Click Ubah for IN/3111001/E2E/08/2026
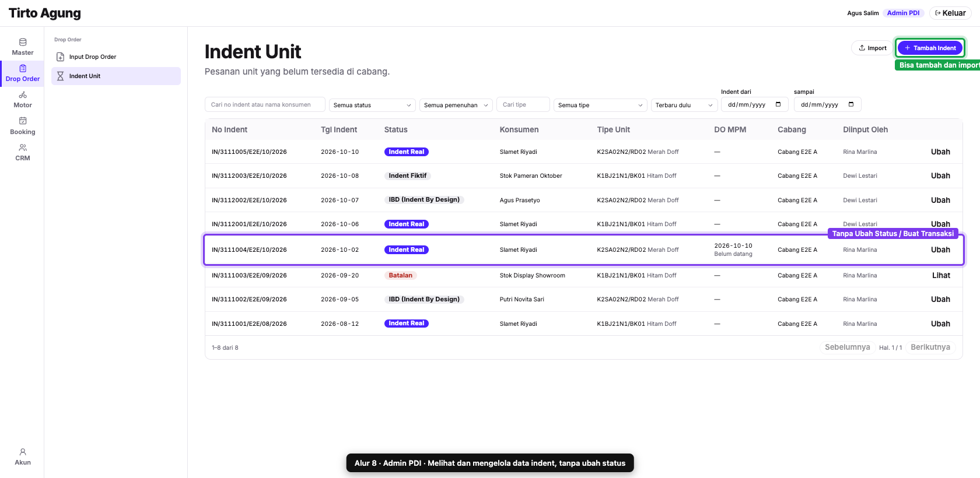 coord(940,324)
